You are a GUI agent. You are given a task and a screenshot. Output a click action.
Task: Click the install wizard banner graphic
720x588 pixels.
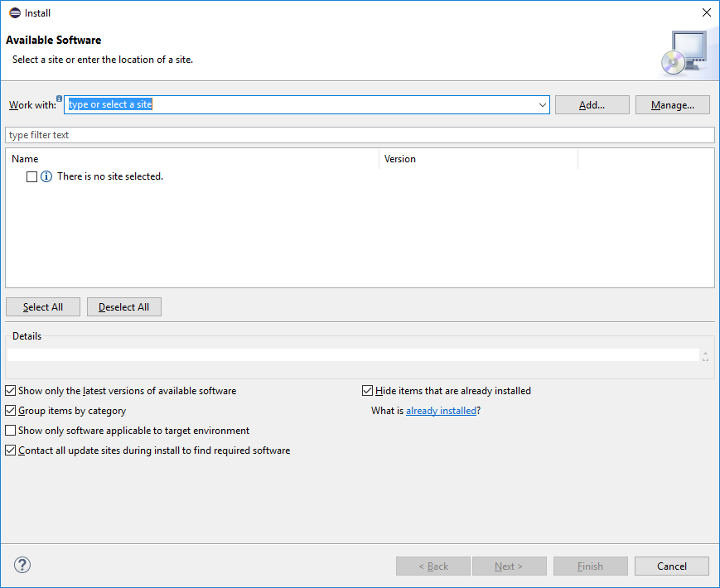point(688,52)
